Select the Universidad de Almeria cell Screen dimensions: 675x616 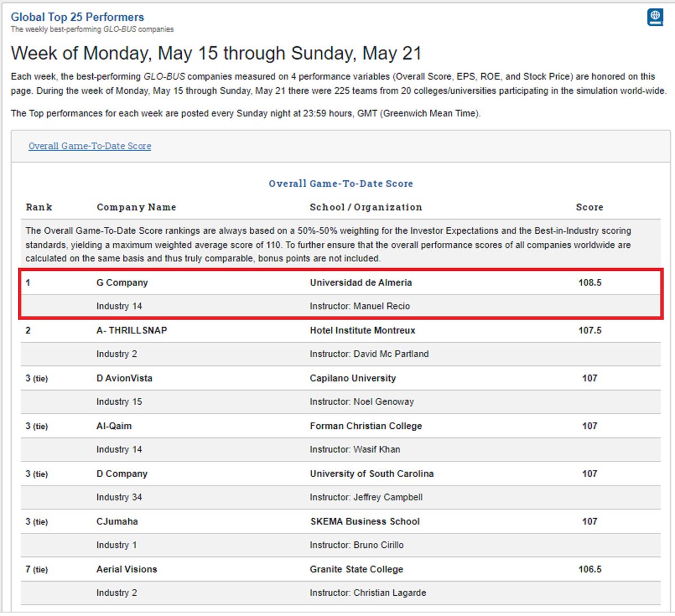361,283
